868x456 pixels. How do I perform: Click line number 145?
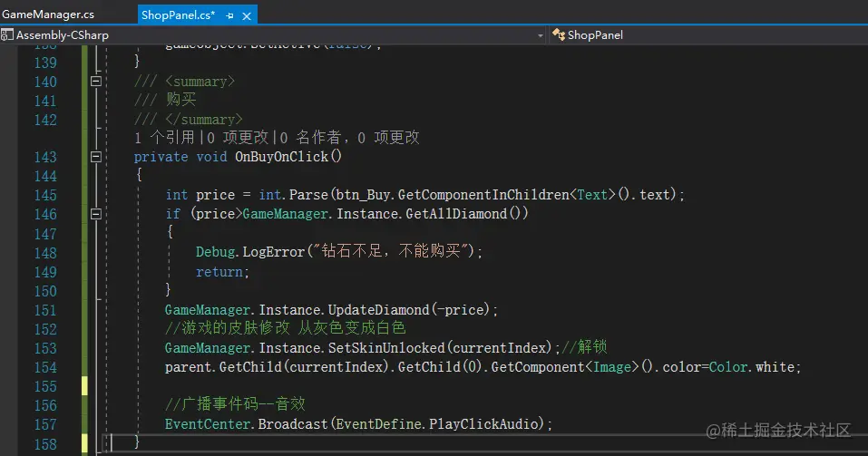pyautogui.click(x=45, y=195)
